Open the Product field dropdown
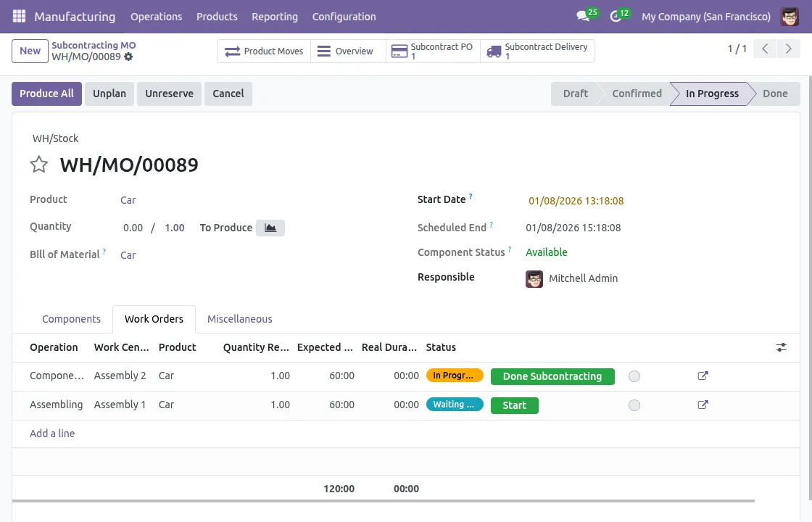This screenshot has width=812, height=522. coord(128,200)
